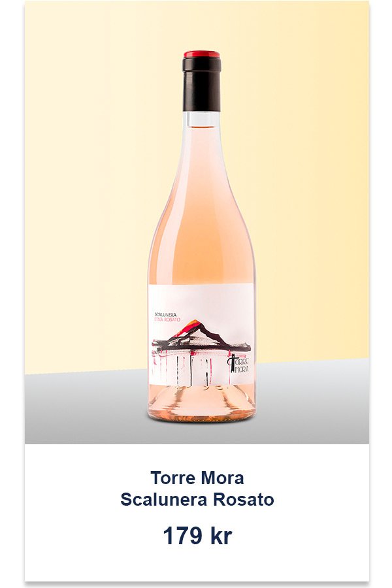Open the product card for Scalunera Rosato
The width and height of the screenshot is (392, 588).
tap(197, 291)
